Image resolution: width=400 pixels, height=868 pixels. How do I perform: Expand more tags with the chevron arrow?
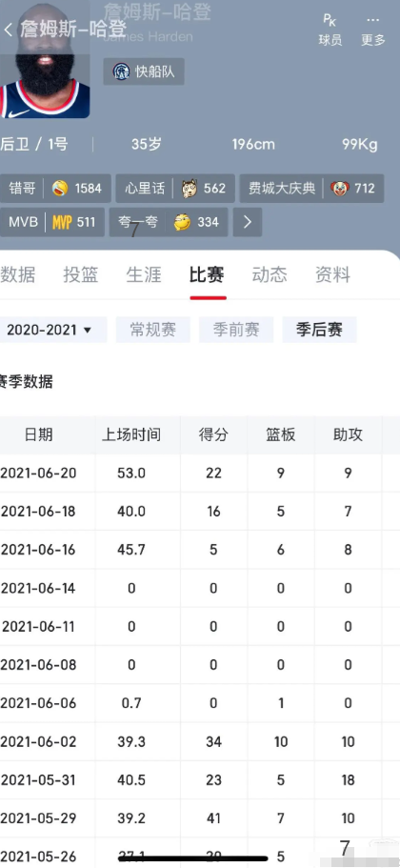pos(248,223)
